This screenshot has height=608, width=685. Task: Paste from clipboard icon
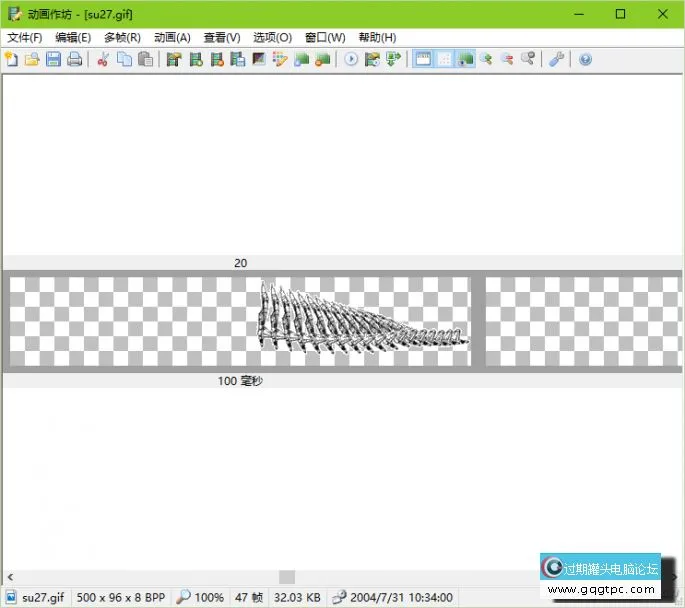[145, 59]
